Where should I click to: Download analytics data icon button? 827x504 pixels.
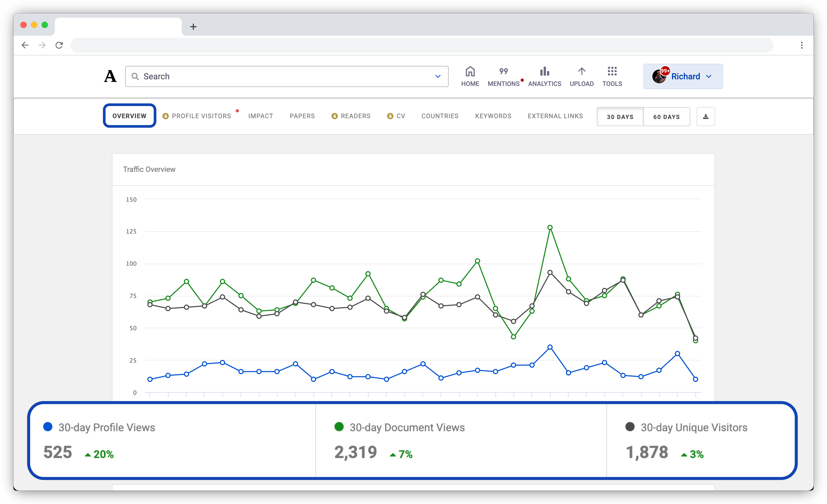point(706,117)
